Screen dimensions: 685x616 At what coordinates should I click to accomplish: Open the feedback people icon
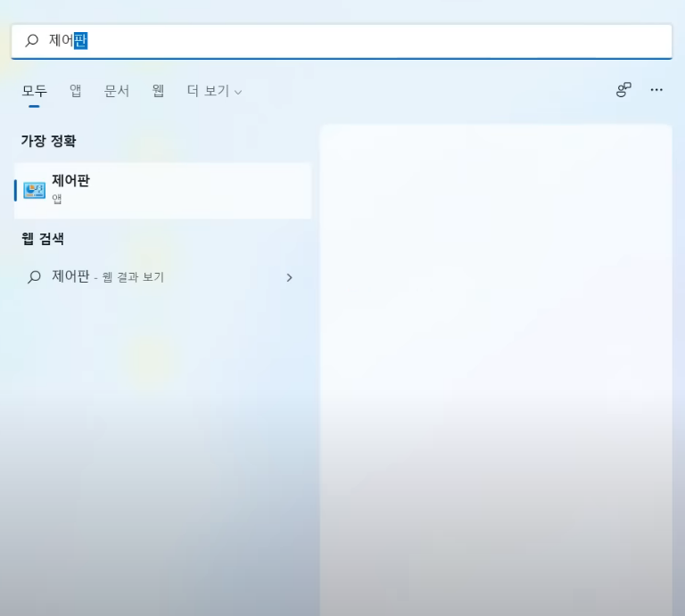[x=623, y=90]
